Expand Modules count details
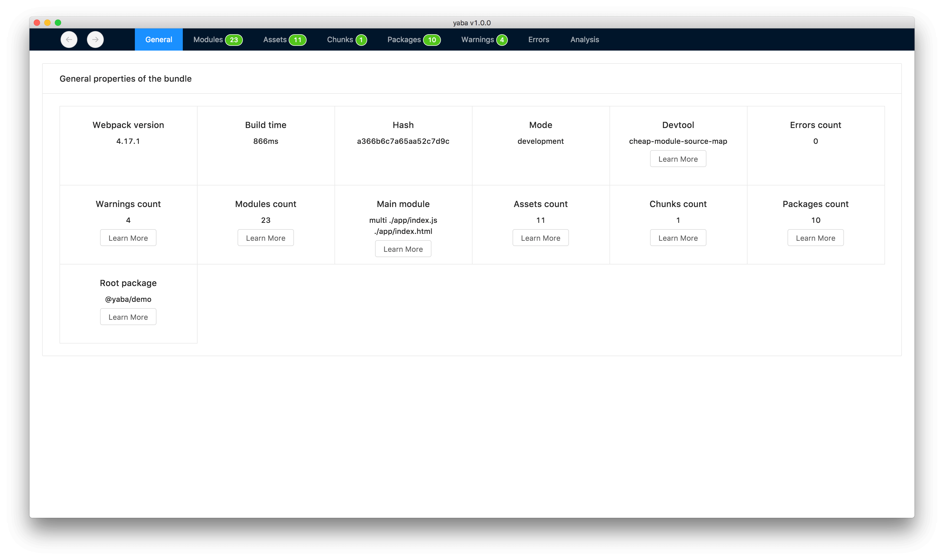The image size is (944, 560). (265, 237)
